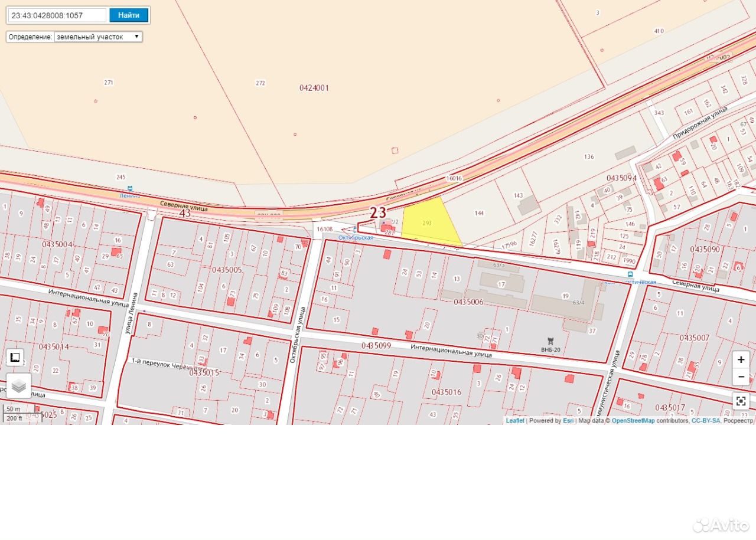Click cadastral block label 0435017
Screen dimensions: 756x540
tap(670, 407)
